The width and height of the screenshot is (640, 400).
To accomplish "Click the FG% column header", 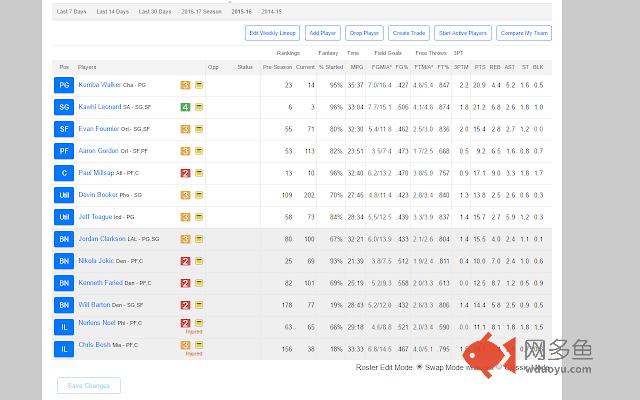I will [x=402, y=67].
